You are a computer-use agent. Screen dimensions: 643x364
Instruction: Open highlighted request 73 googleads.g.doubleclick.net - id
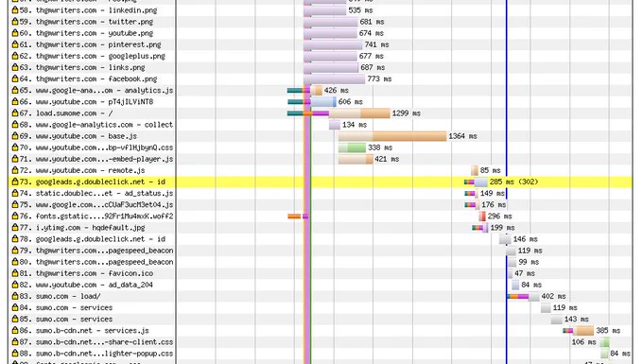coord(93,182)
